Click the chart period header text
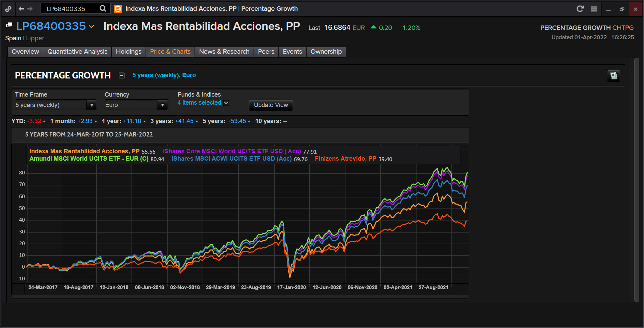 pyautogui.click(x=89, y=134)
